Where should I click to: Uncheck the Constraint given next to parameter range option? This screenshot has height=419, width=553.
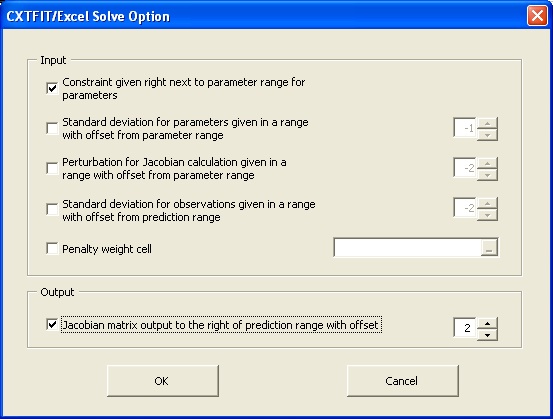(x=52, y=88)
